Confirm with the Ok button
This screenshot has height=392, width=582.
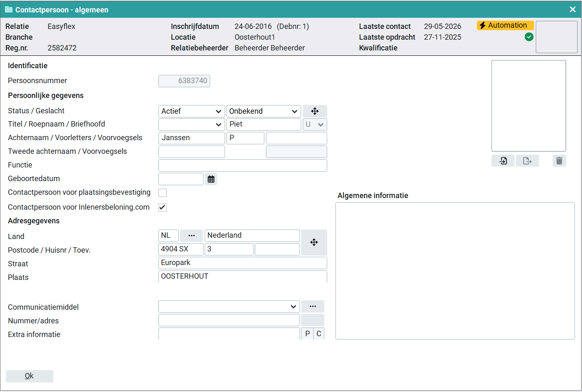point(29,376)
